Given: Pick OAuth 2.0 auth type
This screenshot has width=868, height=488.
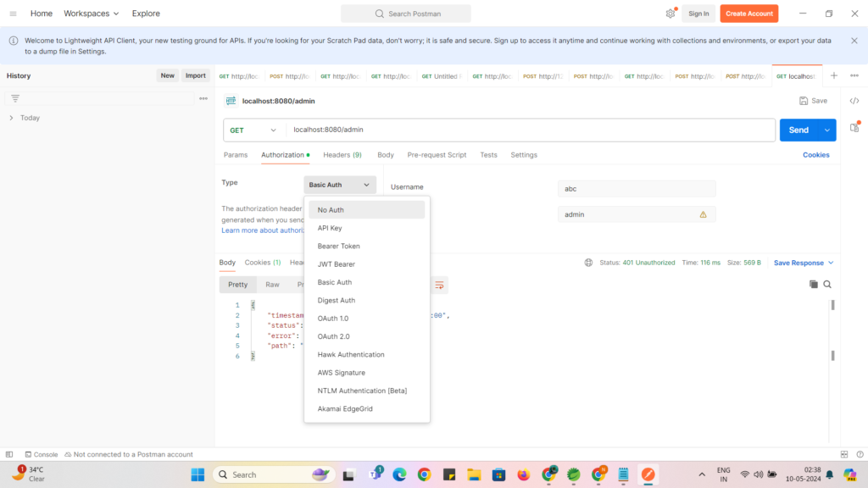Looking at the screenshot, I should click(x=366, y=336).
